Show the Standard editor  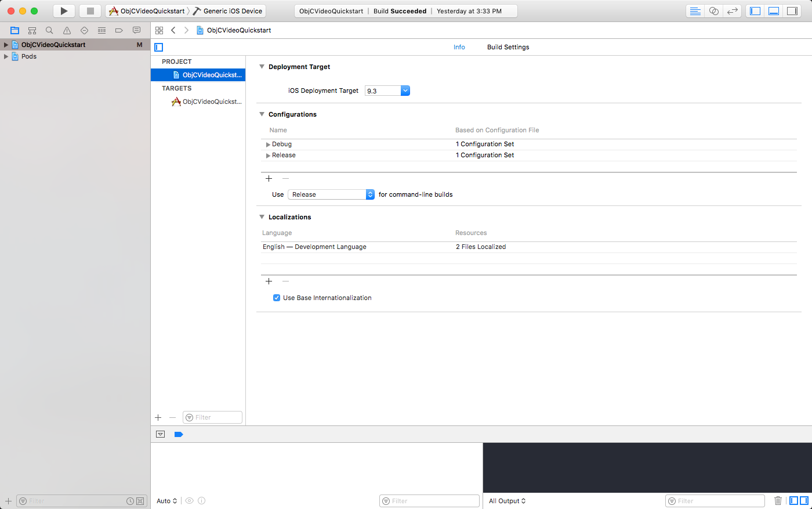[x=695, y=11]
